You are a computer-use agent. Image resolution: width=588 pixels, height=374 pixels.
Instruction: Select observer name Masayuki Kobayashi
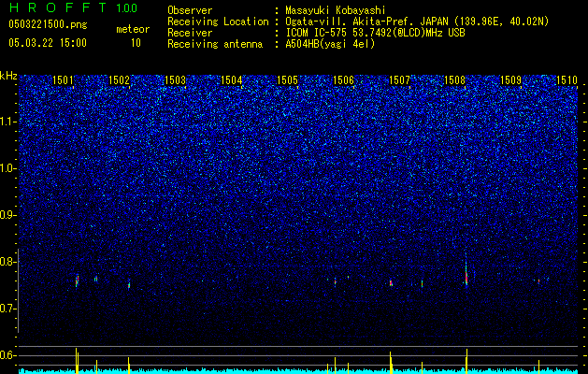click(x=335, y=10)
